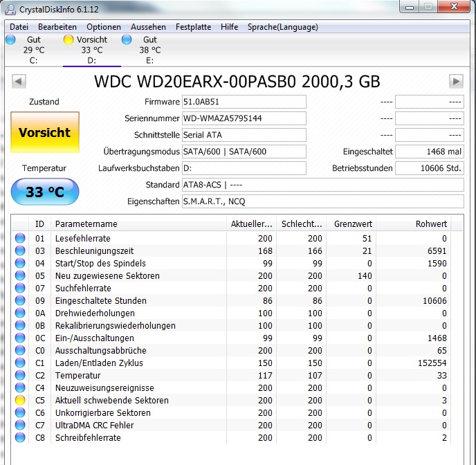Open the Hilfe menu

tap(229, 27)
